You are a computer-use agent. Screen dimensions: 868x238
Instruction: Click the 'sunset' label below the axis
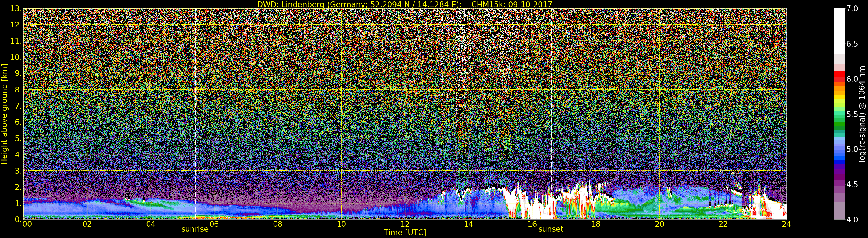(551, 229)
